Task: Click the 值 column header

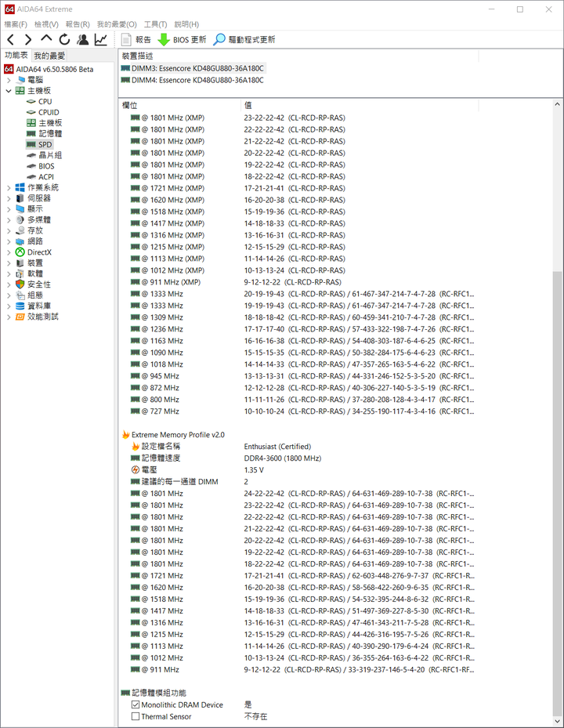Action: 360,105
